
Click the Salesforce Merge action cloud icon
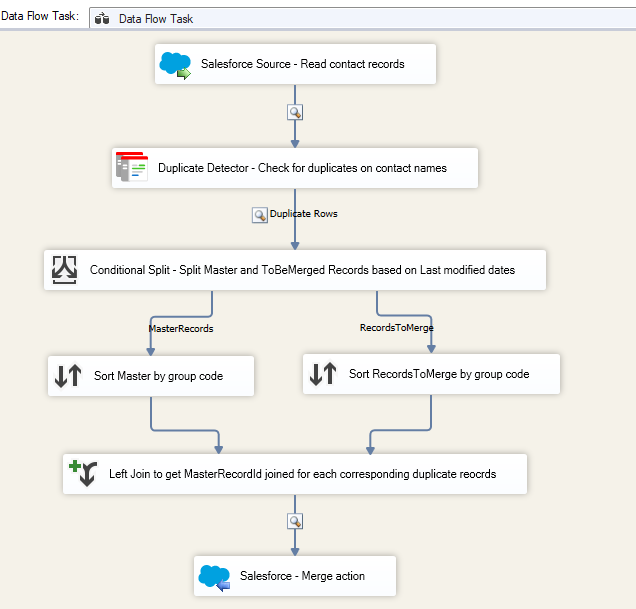(x=215, y=576)
